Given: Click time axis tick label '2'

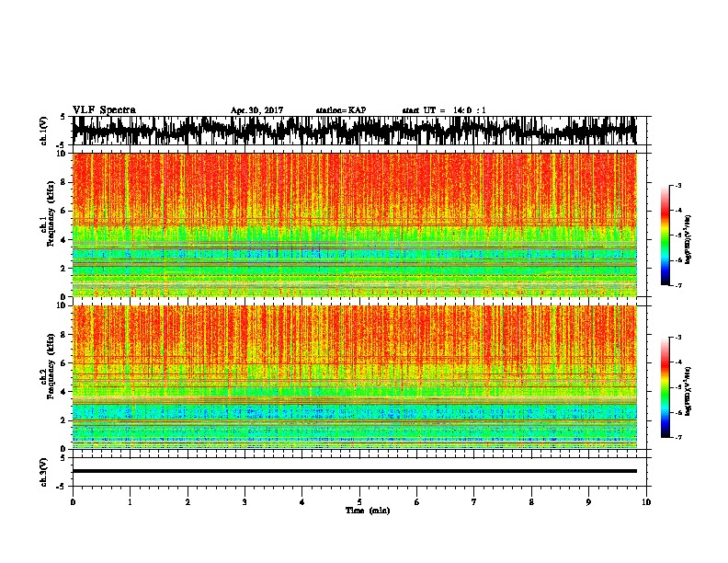Looking at the screenshot, I should tap(188, 502).
